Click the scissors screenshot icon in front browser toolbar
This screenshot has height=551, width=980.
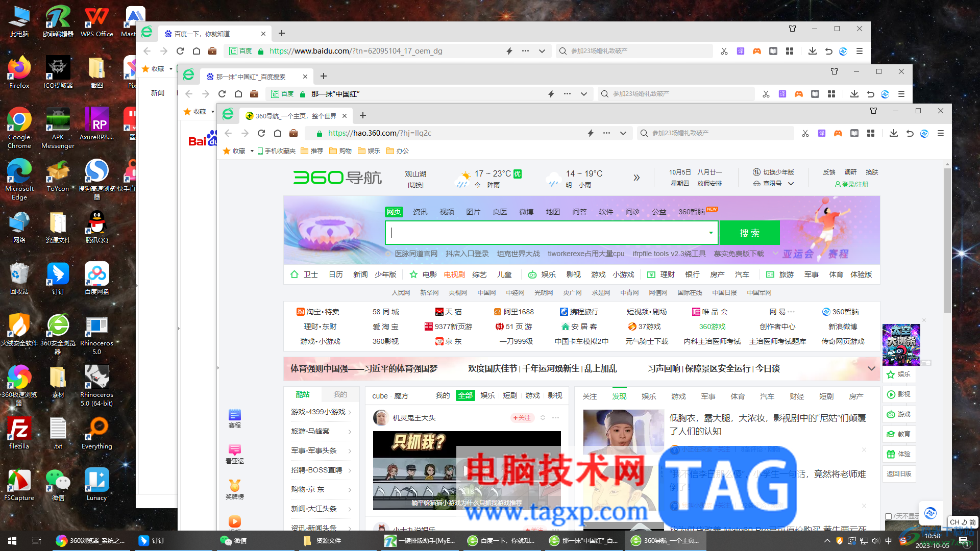coord(805,133)
